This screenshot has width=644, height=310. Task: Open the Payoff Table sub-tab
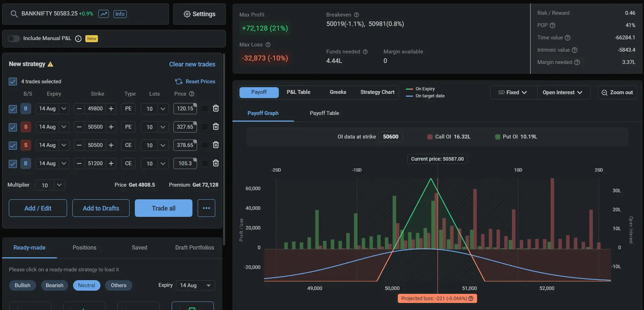(x=324, y=113)
